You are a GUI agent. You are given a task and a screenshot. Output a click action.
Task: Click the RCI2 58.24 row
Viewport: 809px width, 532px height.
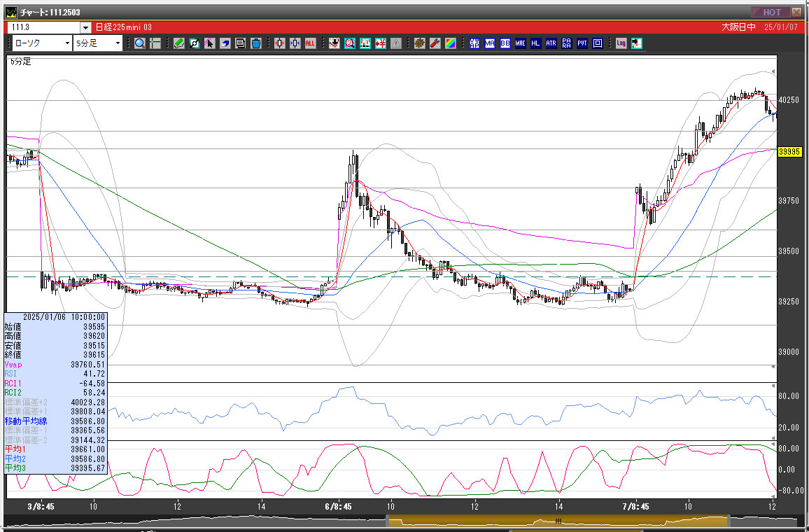[55, 393]
